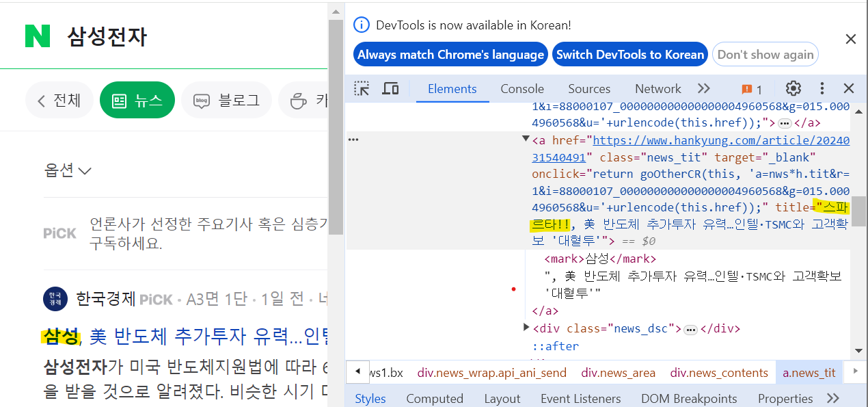Screen dimensions: 868x407
Task: Go back to 전체 search category
Action: coord(59,101)
